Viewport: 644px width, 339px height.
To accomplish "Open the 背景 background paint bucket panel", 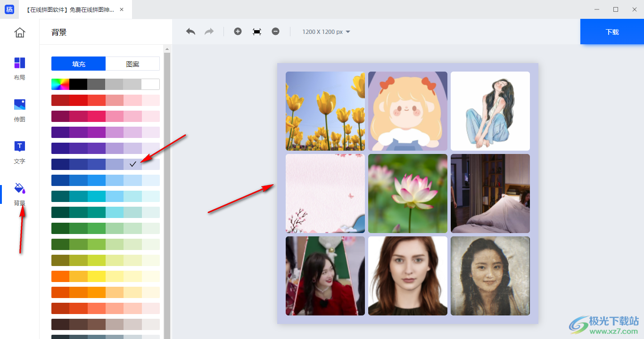I will 19,194.
